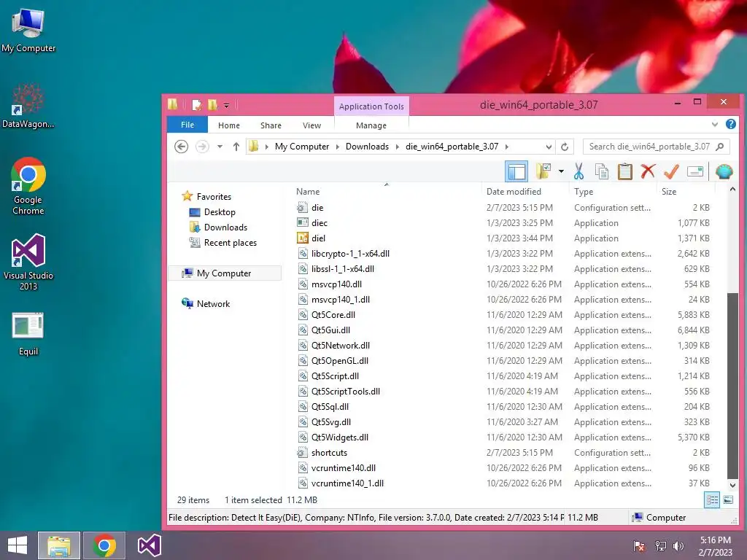Expand arrow after My Computer breadcrumb
The width and height of the screenshot is (747, 560).
[x=337, y=147]
